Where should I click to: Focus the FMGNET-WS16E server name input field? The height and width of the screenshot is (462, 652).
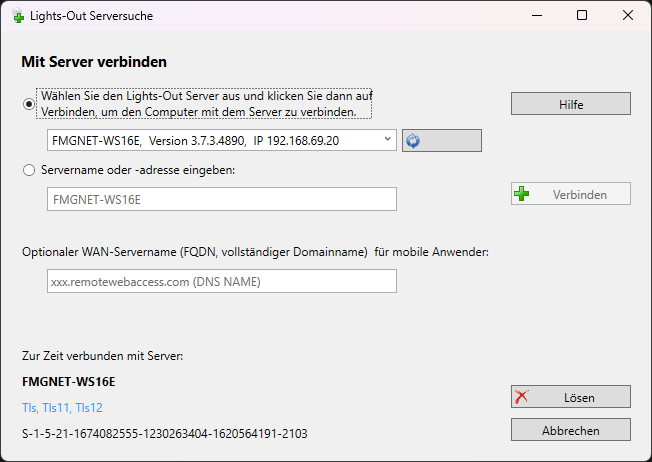(222, 200)
